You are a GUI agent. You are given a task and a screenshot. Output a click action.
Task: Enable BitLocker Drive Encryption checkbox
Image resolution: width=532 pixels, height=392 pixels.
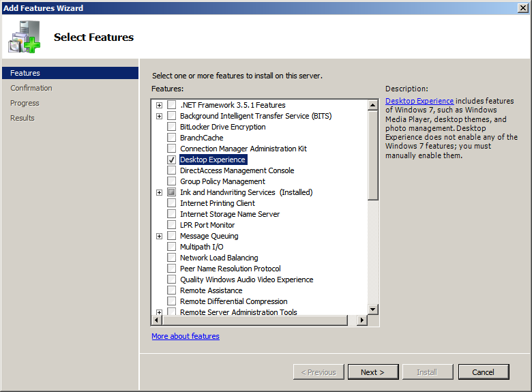tap(171, 127)
